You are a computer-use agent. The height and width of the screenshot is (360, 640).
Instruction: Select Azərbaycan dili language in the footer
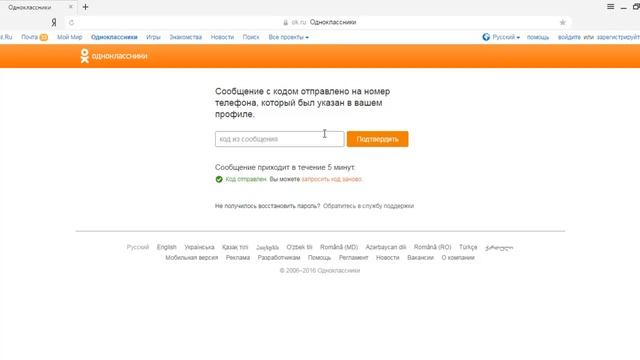(x=386, y=247)
